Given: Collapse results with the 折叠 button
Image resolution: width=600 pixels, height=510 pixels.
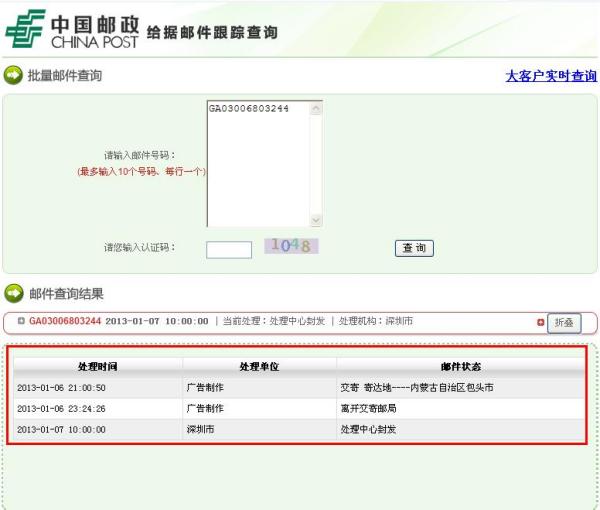Looking at the screenshot, I should click(564, 322).
